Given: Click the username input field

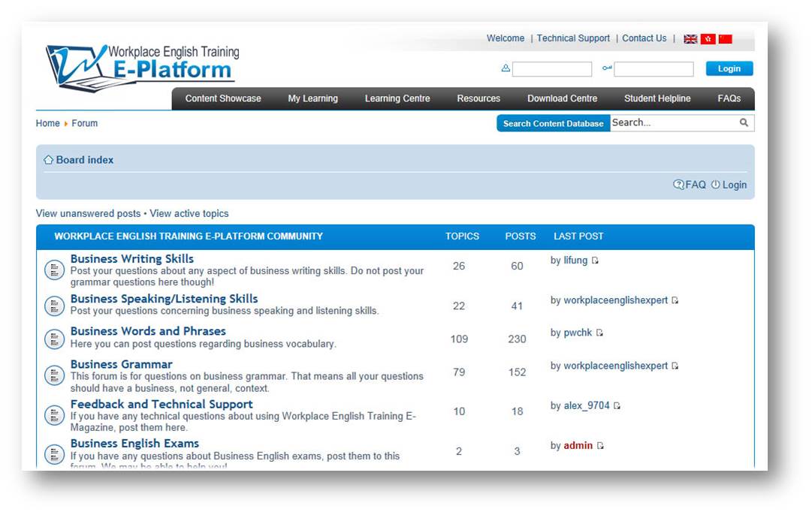Looking at the screenshot, I should (552, 69).
